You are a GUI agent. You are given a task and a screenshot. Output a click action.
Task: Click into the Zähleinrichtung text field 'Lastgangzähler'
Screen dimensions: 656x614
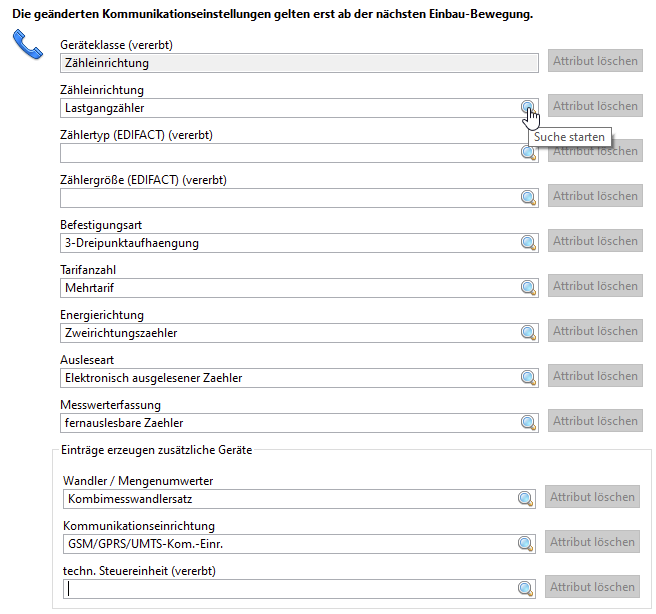tap(288, 107)
